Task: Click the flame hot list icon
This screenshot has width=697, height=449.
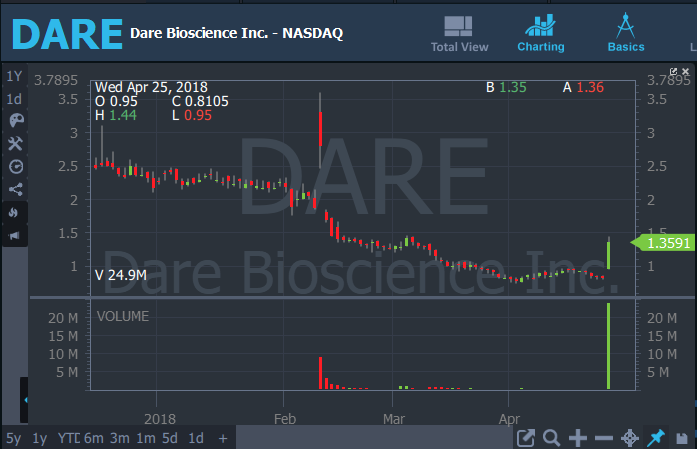Action: click(14, 212)
